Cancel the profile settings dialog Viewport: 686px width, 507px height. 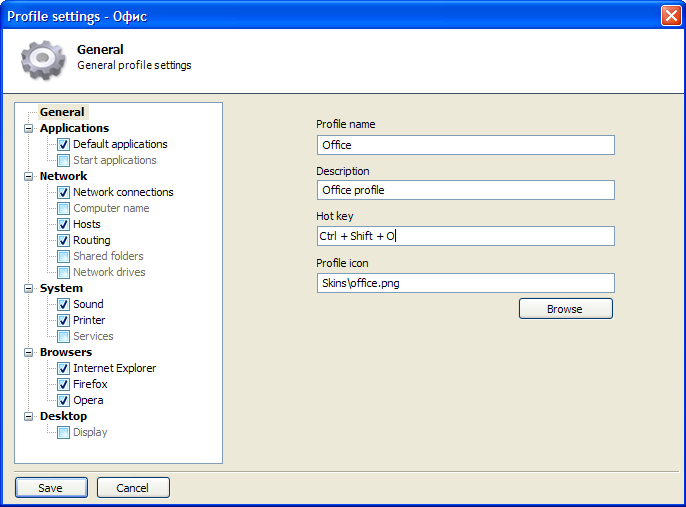click(x=133, y=488)
